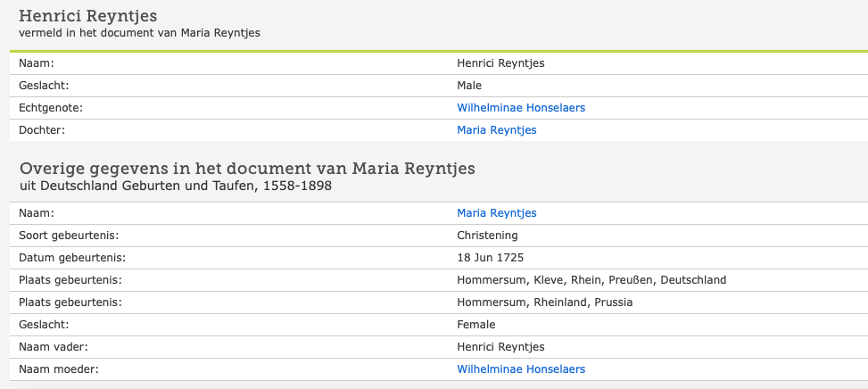Click source text 'uit Deutschland Geburten und Taufen, 1558-1898'
This screenshot has height=389, width=868.
pos(176,186)
